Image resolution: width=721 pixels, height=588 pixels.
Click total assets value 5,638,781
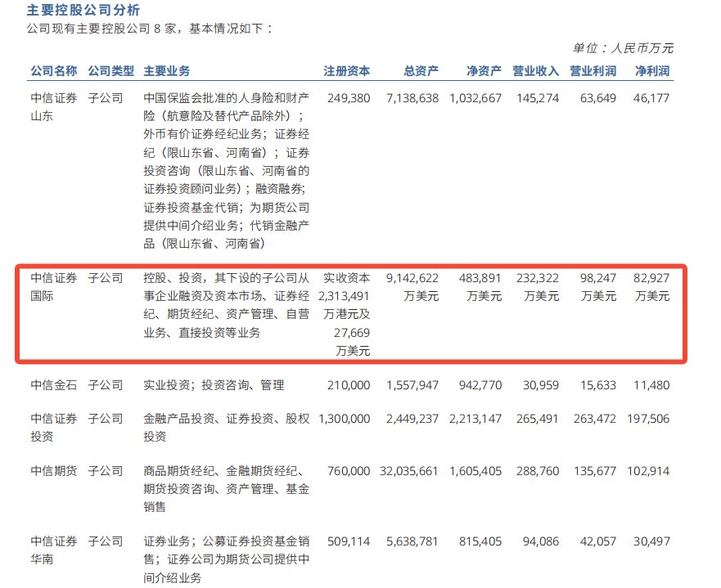412,541
